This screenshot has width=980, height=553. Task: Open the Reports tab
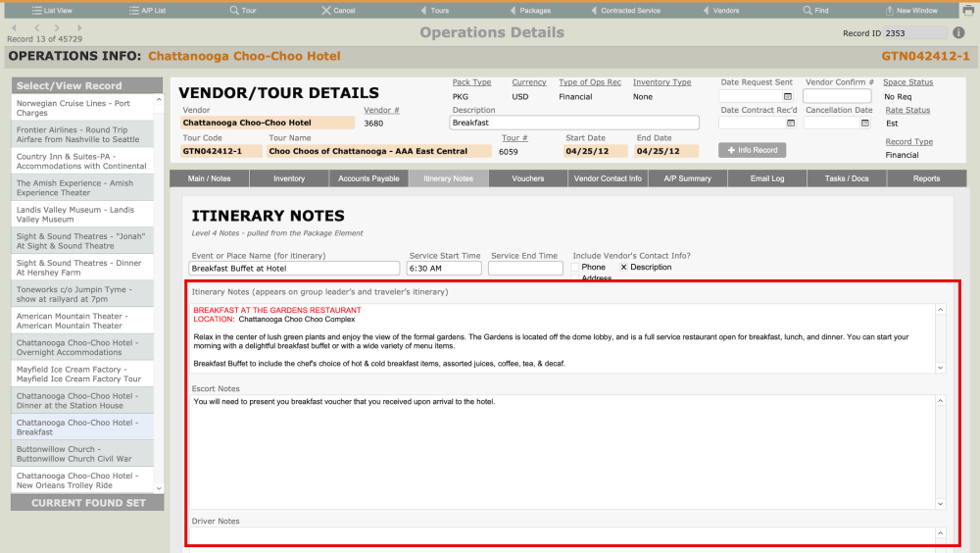click(926, 178)
